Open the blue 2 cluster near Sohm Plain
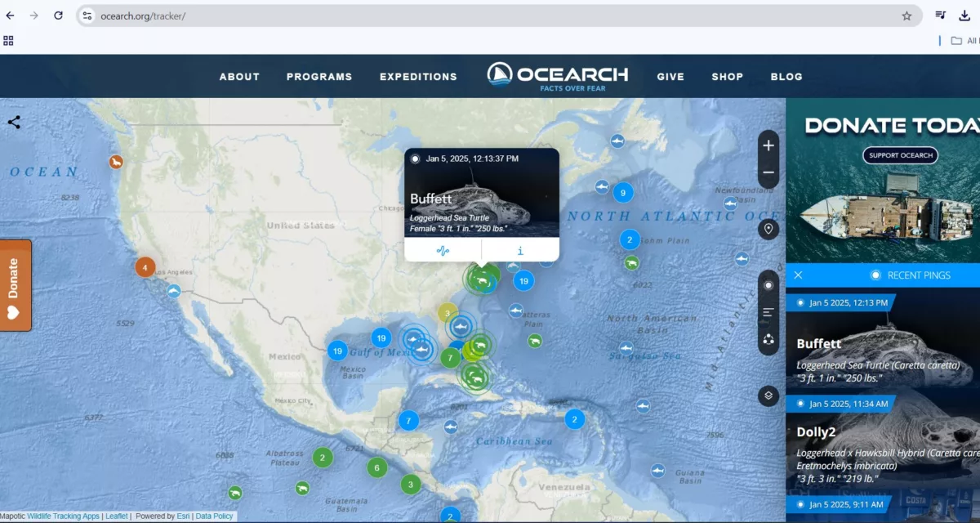The height and width of the screenshot is (523, 980). (630, 240)
